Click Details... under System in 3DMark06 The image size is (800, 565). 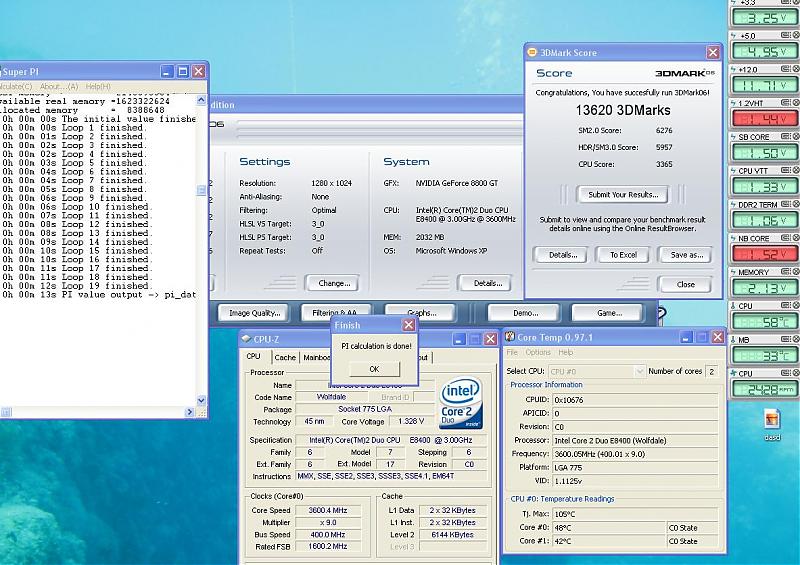coord(487,283)
